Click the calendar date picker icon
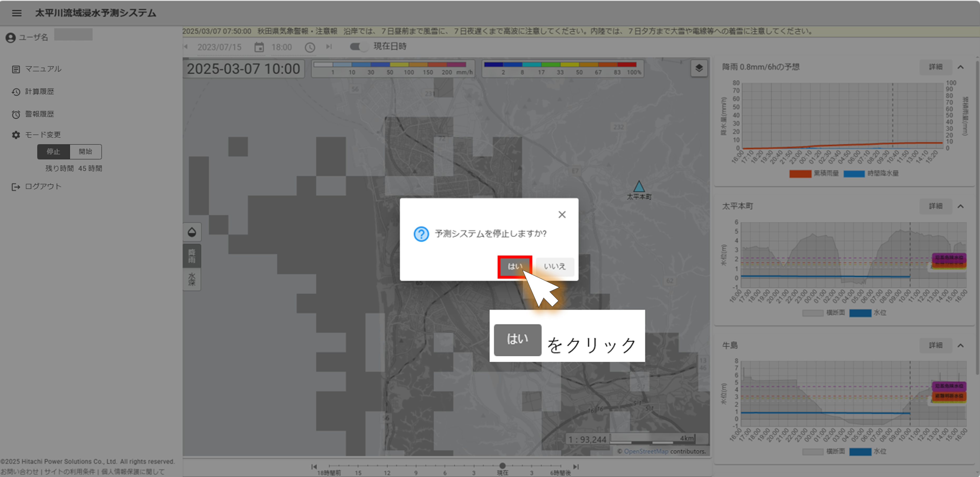 (259, 47)
